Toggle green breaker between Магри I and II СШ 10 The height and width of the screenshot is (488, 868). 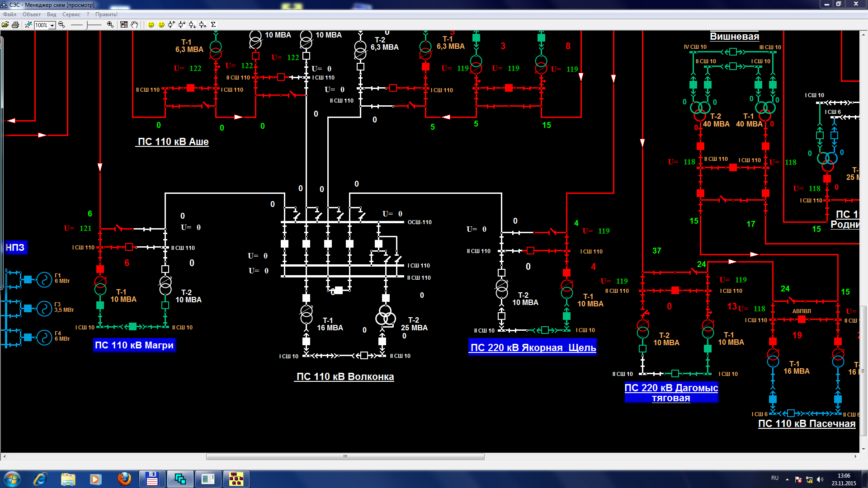[132, 327]
